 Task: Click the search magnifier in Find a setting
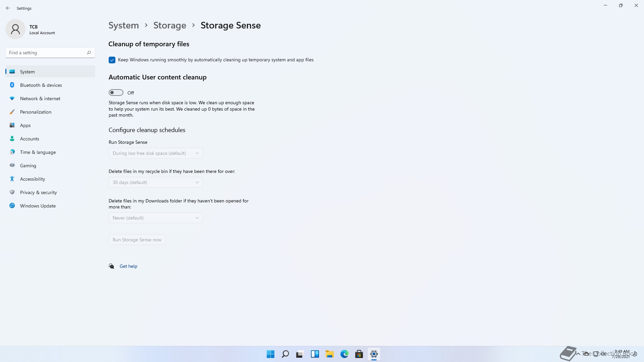coord(89,53)
